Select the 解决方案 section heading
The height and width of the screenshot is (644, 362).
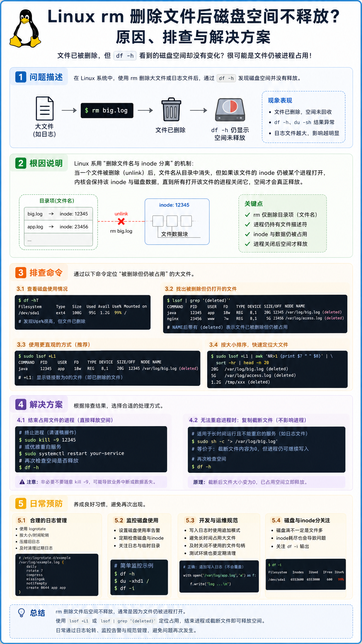[46, 405]
